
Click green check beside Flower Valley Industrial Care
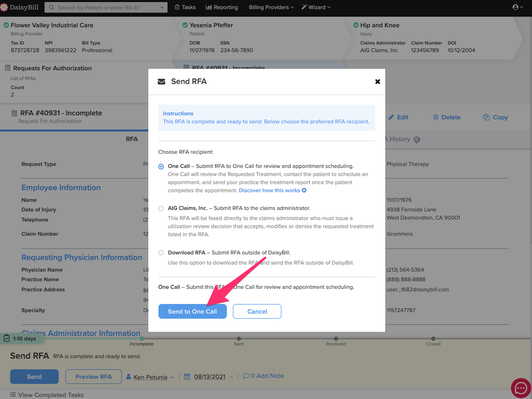coord(6,25)
